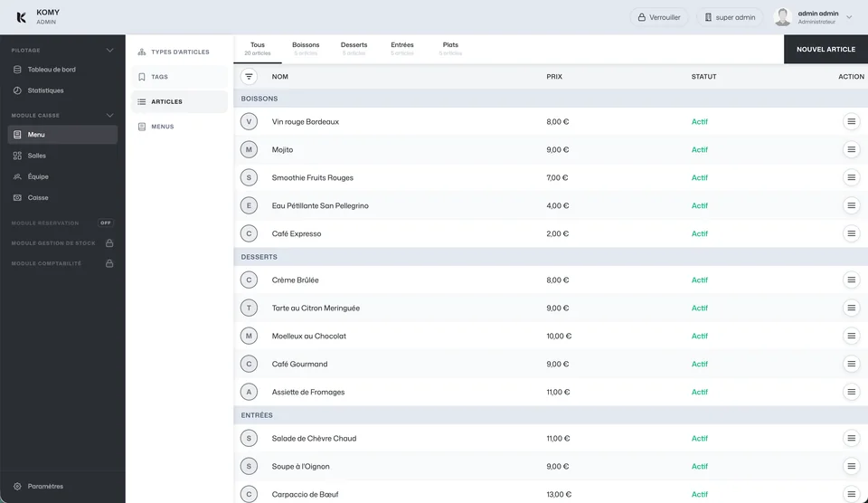Open action menu for Moelleux au Chocolat
The image size is (868, 503).
(x=852, y=336)
